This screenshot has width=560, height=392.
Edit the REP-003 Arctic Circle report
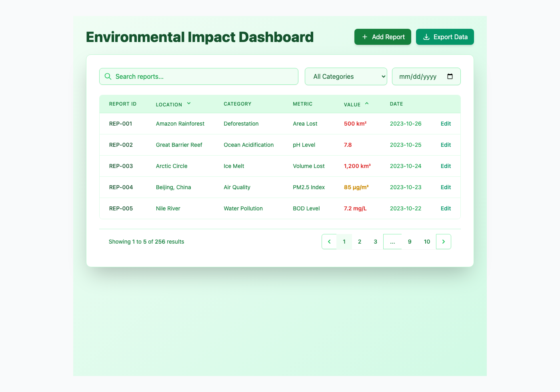pyautogui.click(x=446, y=166)
